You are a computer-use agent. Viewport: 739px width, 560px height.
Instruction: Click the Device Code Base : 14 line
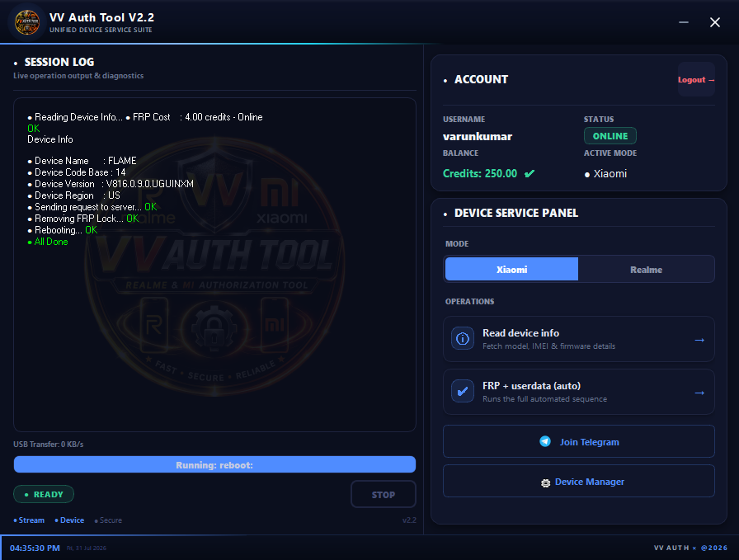(77, 172)
